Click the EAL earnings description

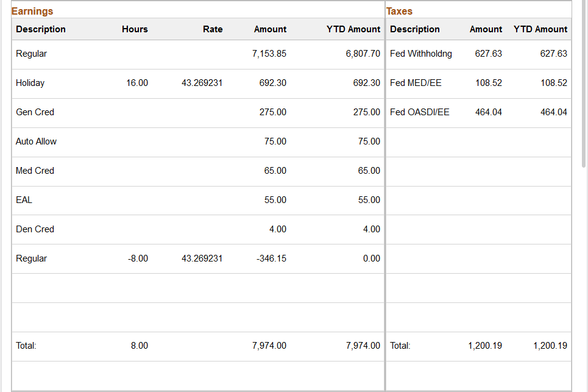24,200
